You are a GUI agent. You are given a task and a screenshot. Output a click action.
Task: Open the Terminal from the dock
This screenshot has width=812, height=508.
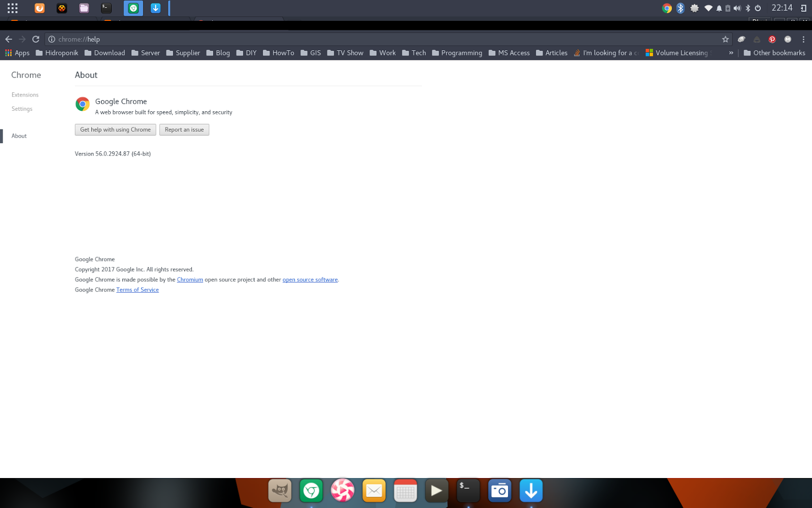click(468, 491)
